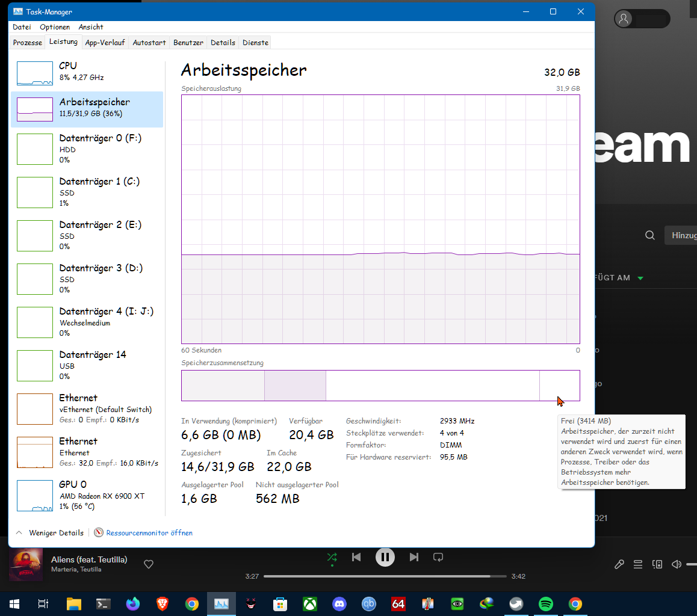The width and height of the screenshot is (697, 616).
Task: Switch to the Prozesse tab
Action: tap(28, 43)
